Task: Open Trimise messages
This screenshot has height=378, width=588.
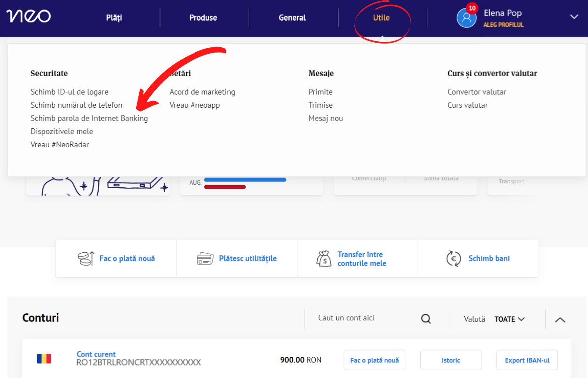Action: pos(320,105)
